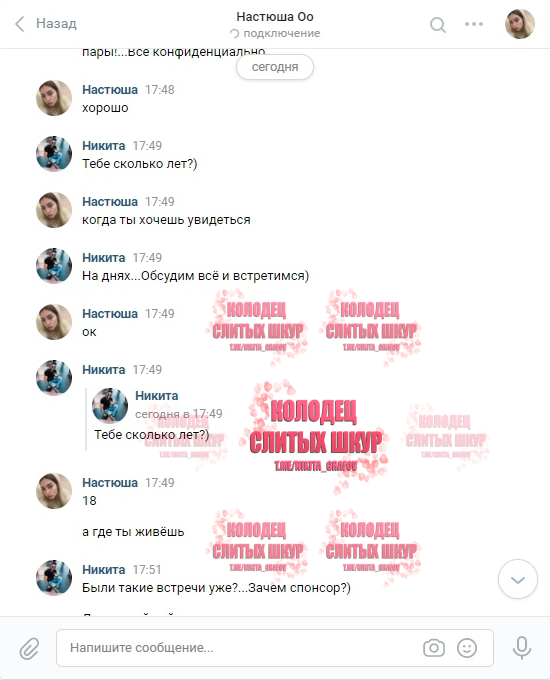Screen dimensions: 550x680
Task: Select the message "а где ты живёшь"
Action: [x=133, y=532]
